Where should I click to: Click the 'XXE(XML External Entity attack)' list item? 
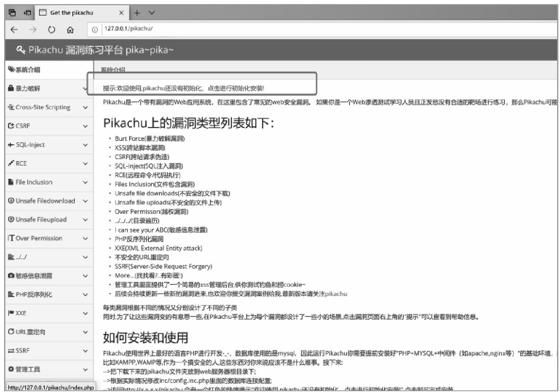(158, 248)
